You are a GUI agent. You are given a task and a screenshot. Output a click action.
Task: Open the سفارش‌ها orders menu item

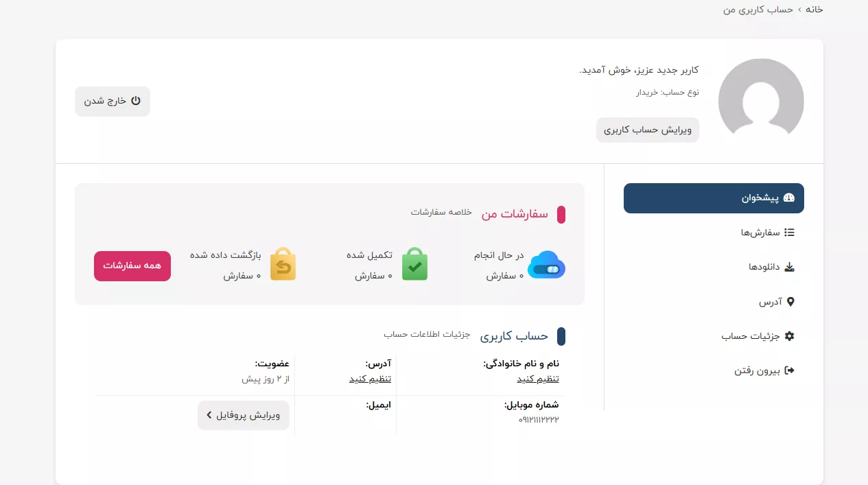[x=714, y=233]
